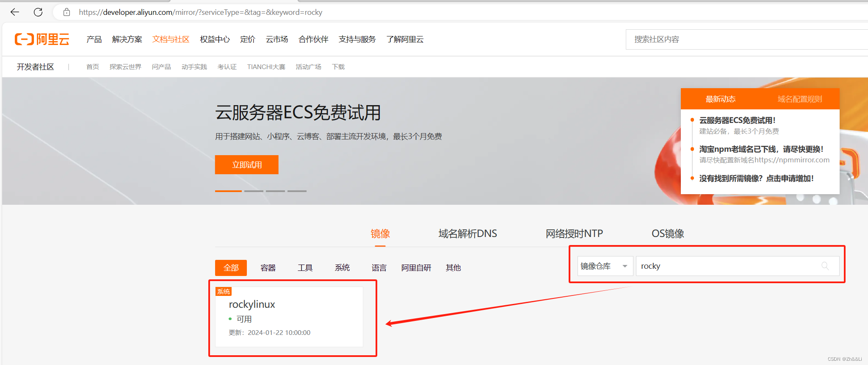This screenshot has height=365, width=868.
Task: Open the 权益中心 menu
Action: 215,39
